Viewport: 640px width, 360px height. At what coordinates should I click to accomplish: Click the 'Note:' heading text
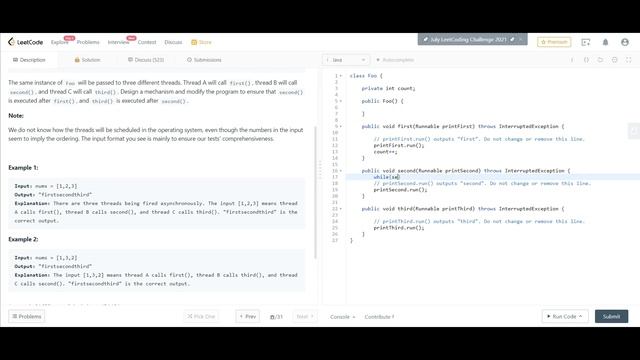click(16, 116)
